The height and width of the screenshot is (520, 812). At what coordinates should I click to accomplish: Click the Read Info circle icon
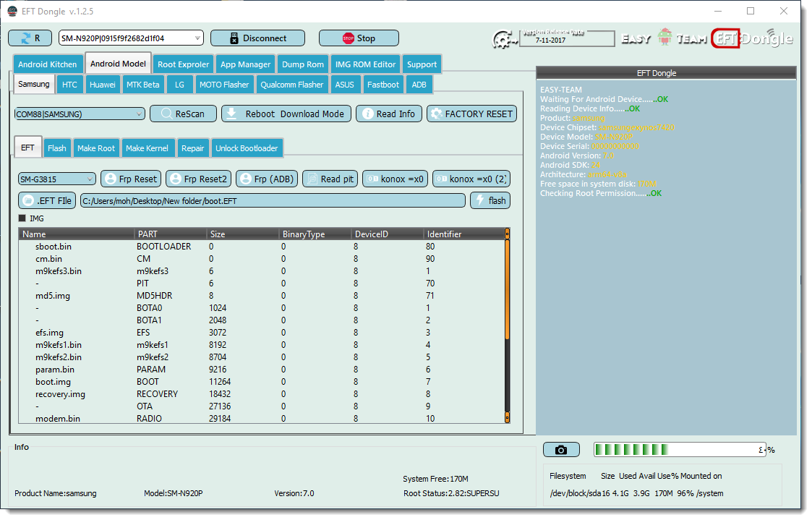pyautogui.click(x=367, y=114)
